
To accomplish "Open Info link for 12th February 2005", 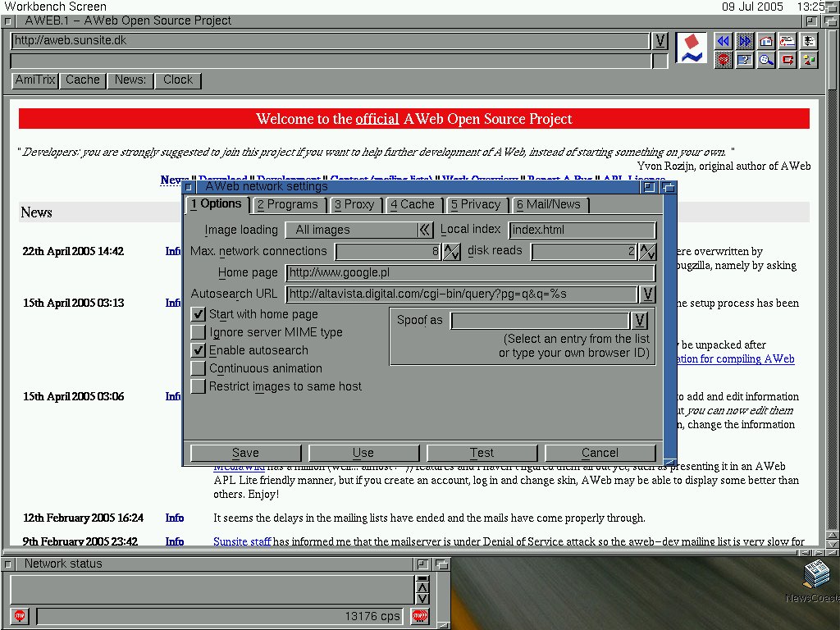I will (x=175, y=518).
